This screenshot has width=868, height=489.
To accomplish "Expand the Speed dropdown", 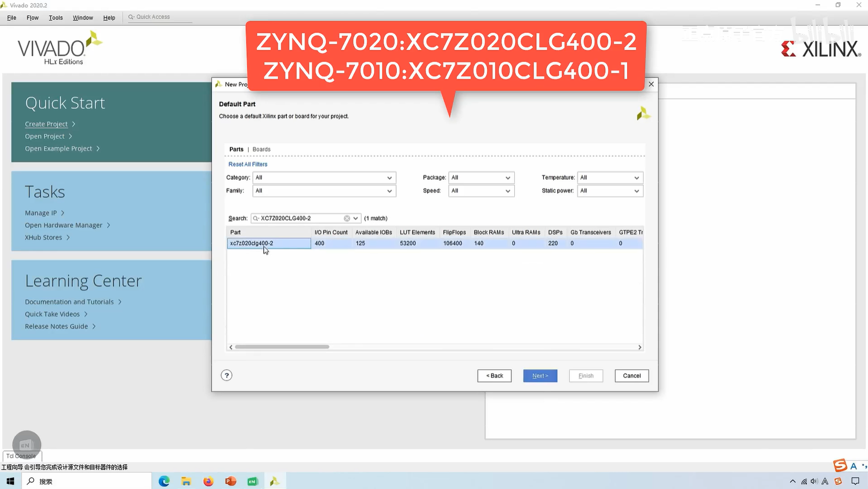I will tap(481, 191).
